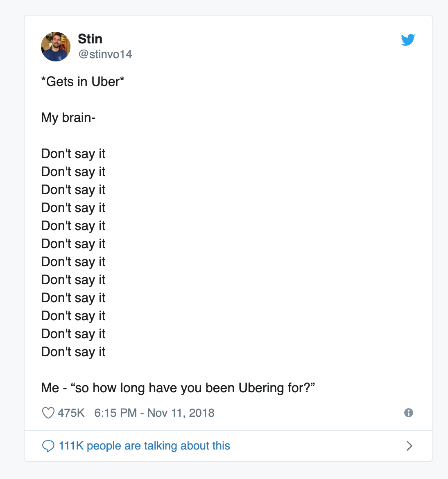
Task: Click the Me - text in the tweet
Action: (54, 388)
